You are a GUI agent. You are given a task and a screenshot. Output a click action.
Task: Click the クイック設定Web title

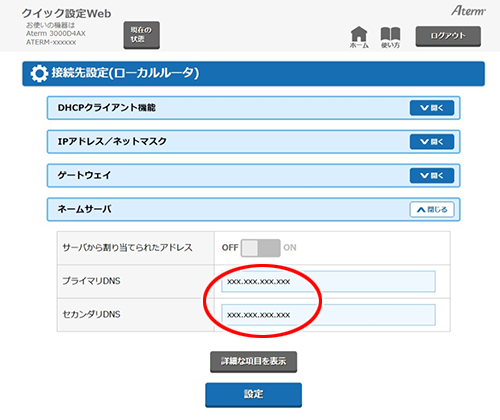coord(67,13)
